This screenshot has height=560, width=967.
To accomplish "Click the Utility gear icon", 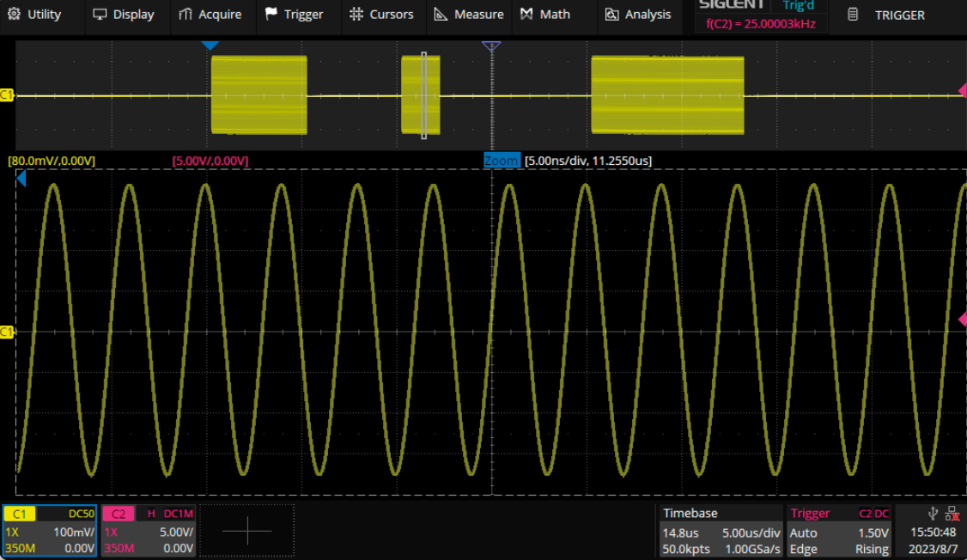I will (x=14, y=15).
